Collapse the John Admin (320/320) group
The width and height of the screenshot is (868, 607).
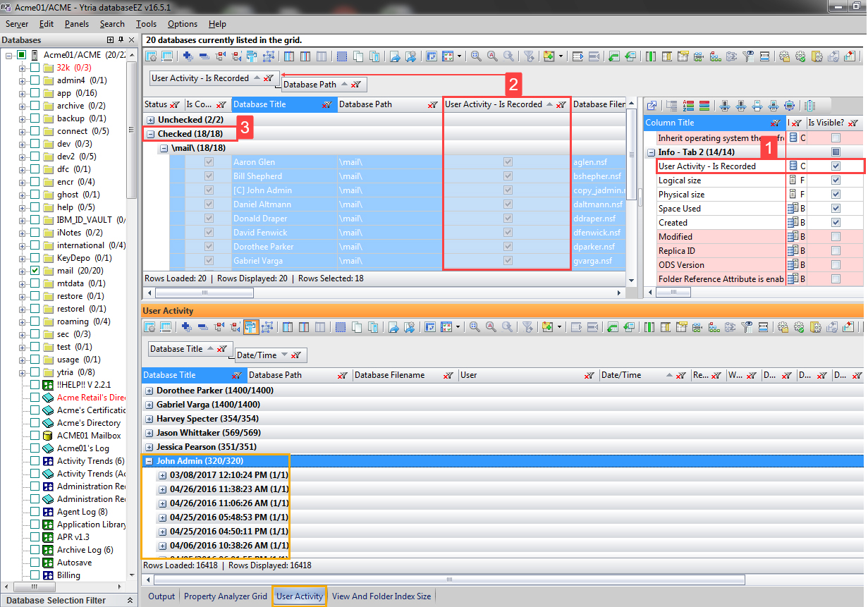click(149, 461)
